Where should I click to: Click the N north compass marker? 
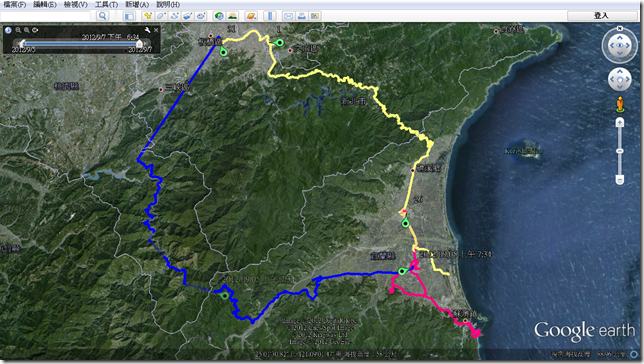click(x=620, y=28)
